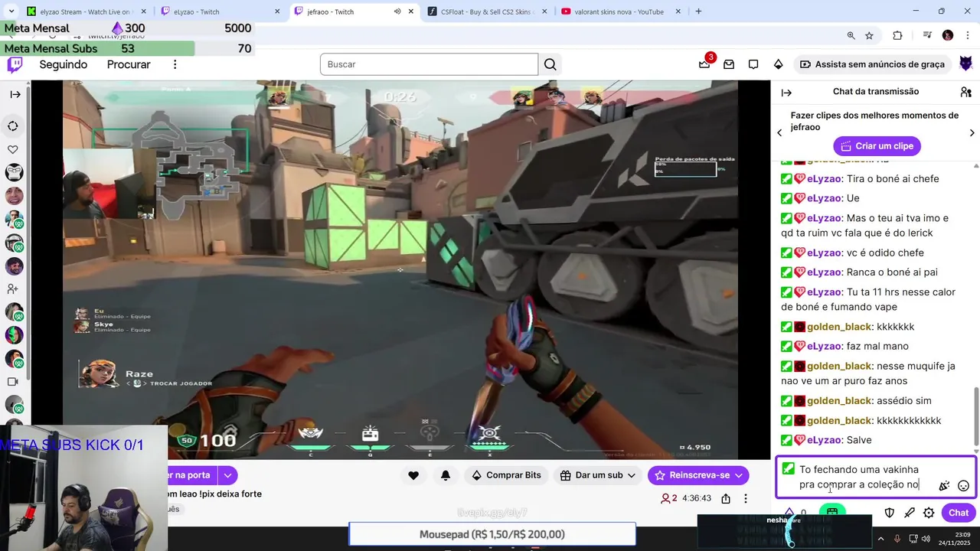Image resolution: width=980 pixels, height=551 pixels.
Task: Open the emote picker smiley icon
Action: pyautogui.click(x=964, y=485)
